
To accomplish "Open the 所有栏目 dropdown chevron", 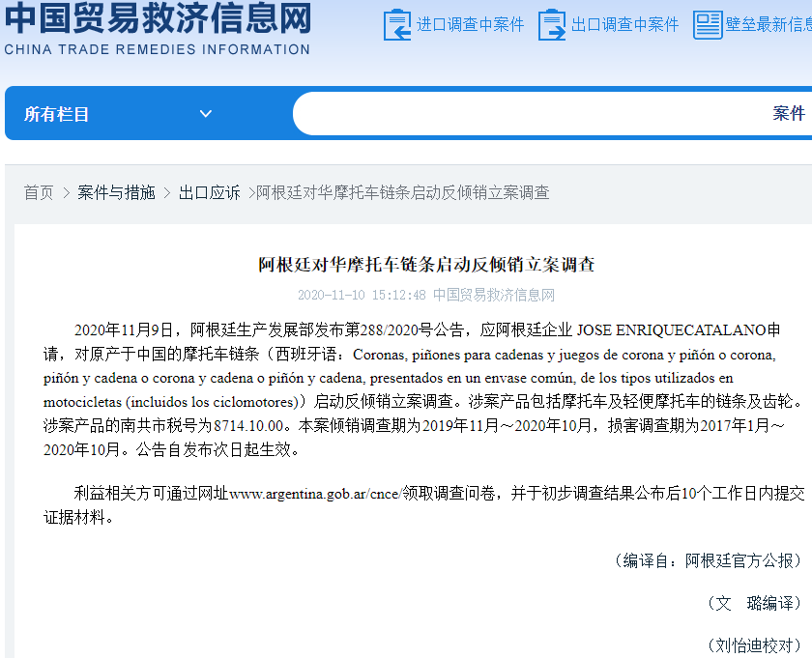I will 205,113.
